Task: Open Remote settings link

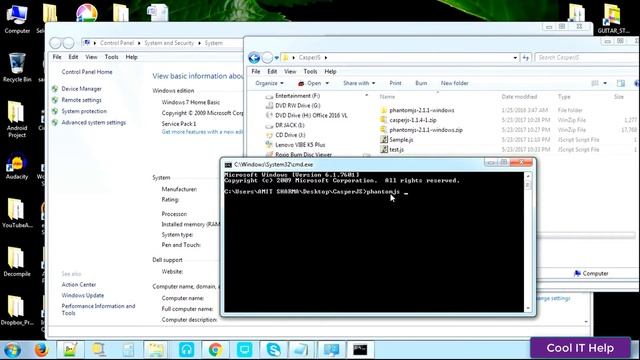Action: point(81,100)
